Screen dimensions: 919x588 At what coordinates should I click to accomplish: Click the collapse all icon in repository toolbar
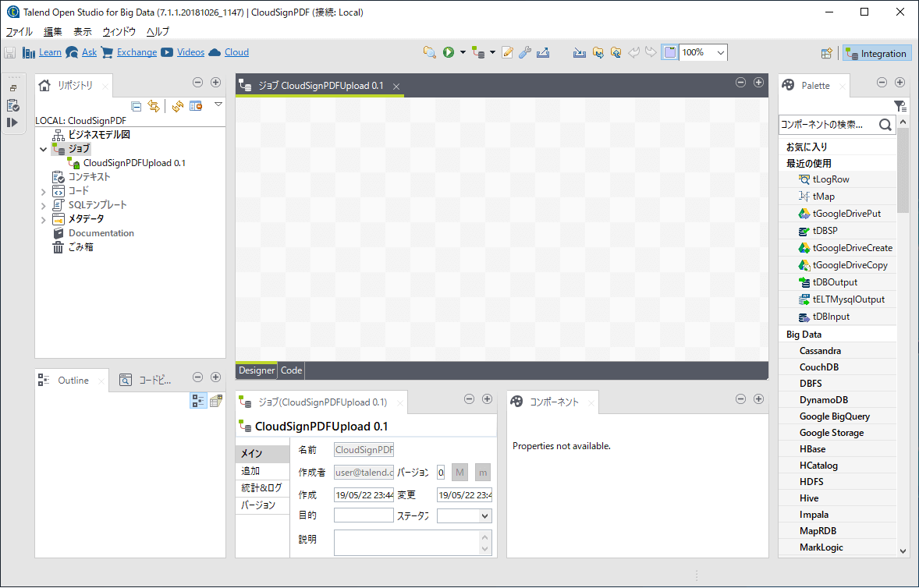tap(136, 106)
